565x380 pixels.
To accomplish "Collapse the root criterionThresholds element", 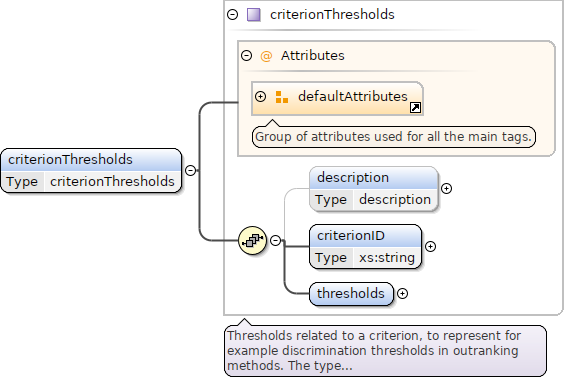I will coord(190,170).
